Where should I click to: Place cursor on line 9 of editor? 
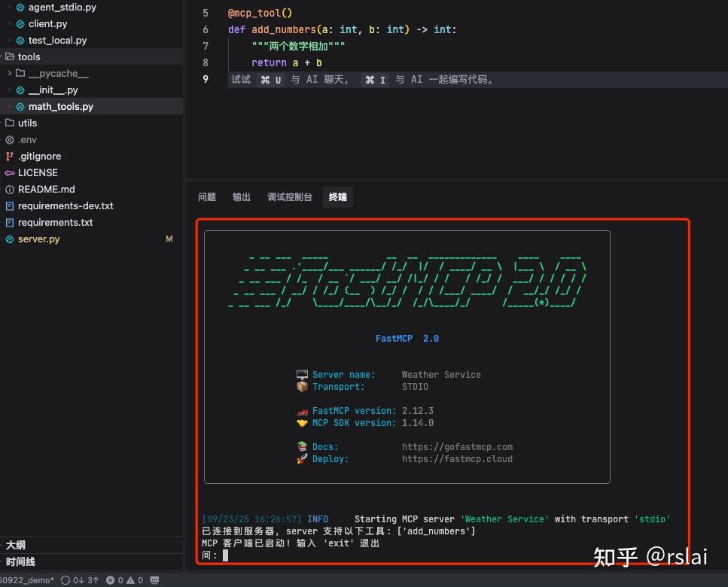click(x=478, y=79)
